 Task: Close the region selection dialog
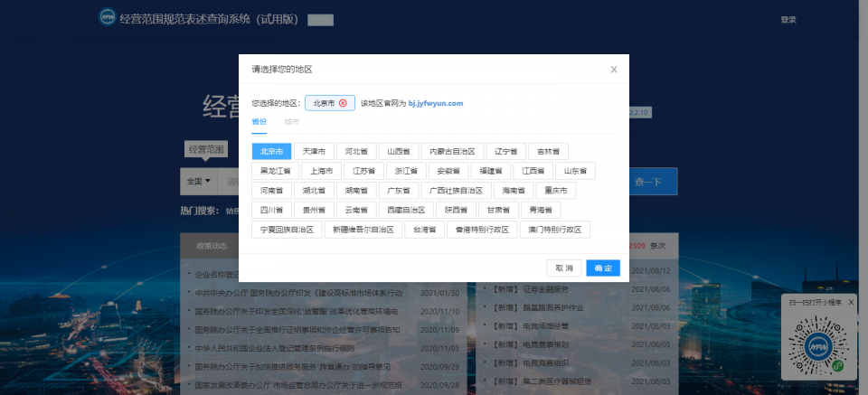614,69
